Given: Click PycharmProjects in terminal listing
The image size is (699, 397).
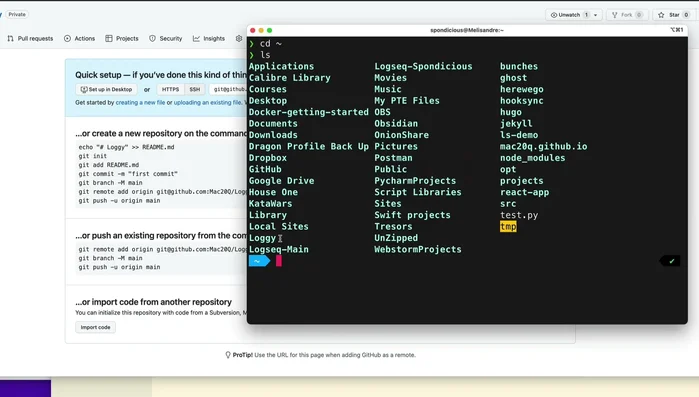Looking at the screenshot, I should tap(415, 181).
